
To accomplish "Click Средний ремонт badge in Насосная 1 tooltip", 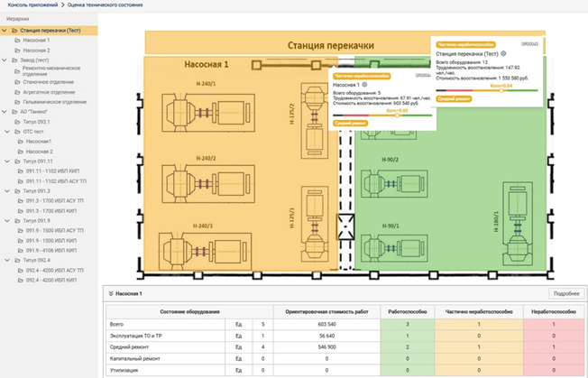I will point(350,124).
